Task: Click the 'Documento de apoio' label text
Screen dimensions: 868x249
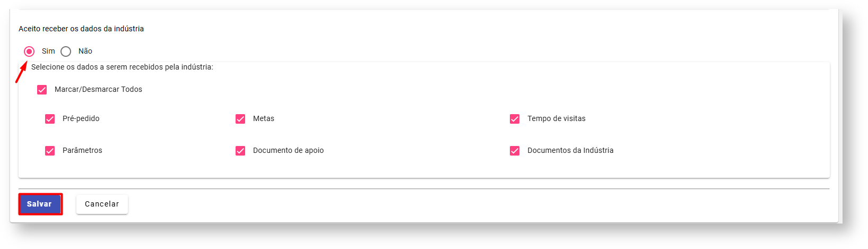Action: [x=288, y=150]
